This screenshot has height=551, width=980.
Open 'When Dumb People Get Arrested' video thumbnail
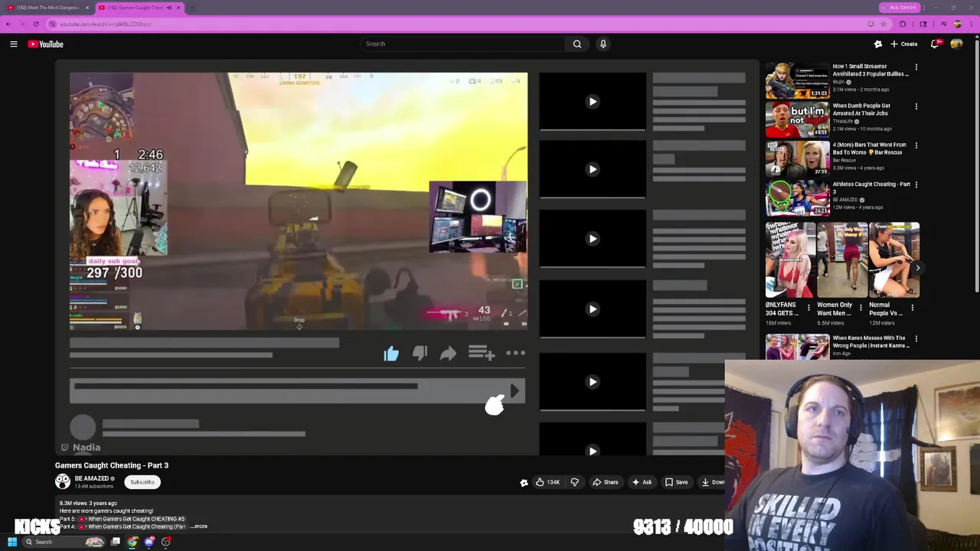pyautogui.click(x=797, y=120)
